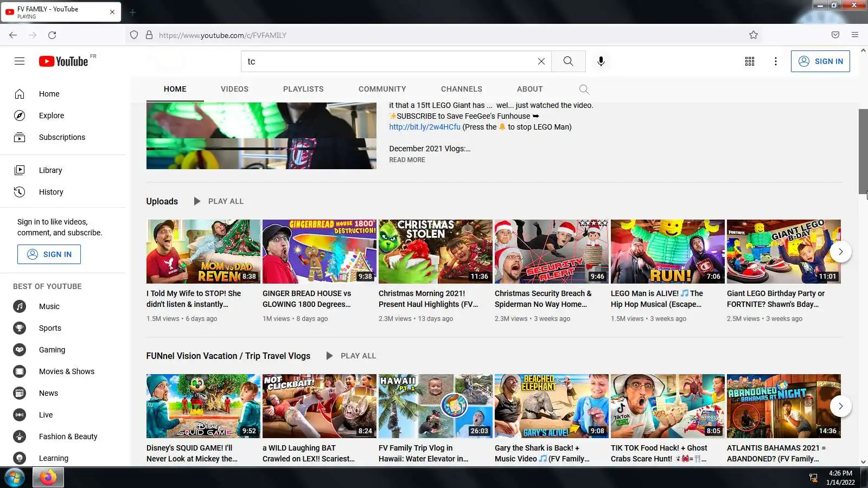Click the Firefox address bar URL

click(x=222, y=35)
